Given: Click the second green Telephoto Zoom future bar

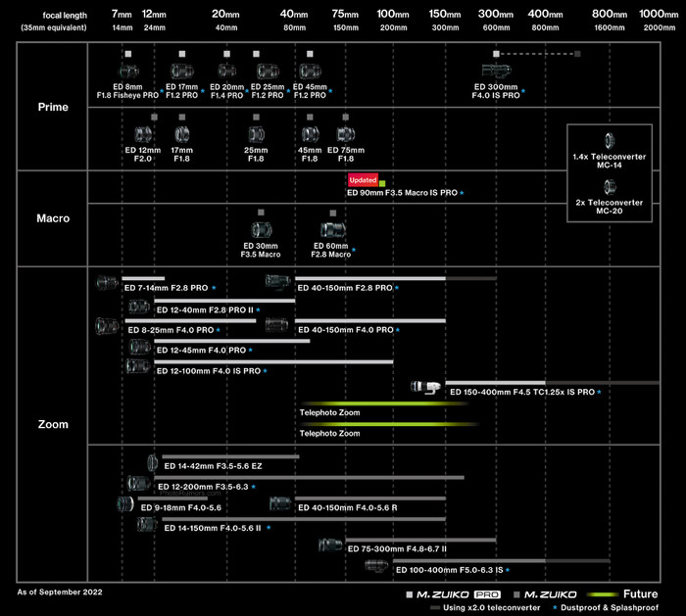Looking at the screenshot, I should (x=389, y=424).
